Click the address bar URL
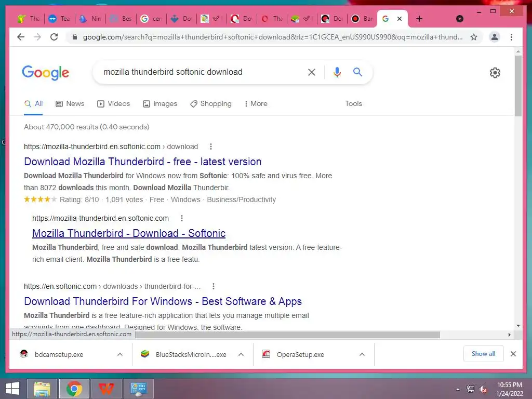 coord(273,37)
